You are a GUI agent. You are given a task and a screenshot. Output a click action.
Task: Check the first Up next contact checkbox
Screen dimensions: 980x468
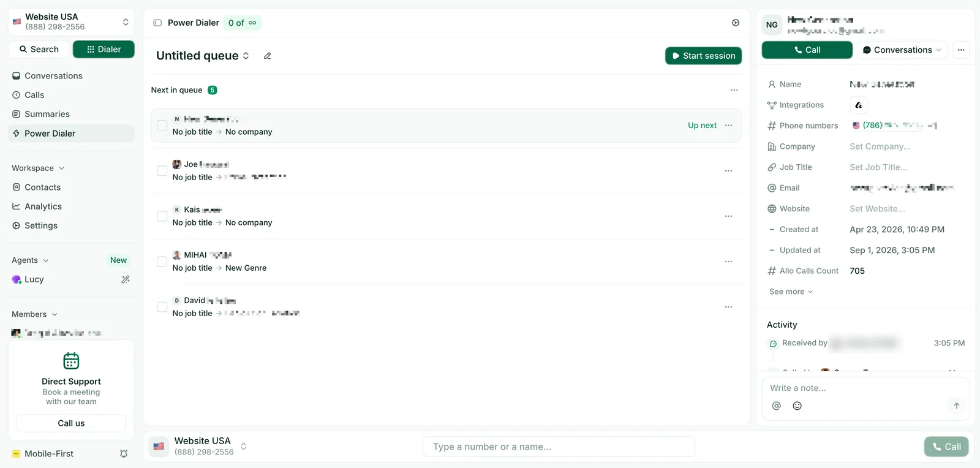pyautogui.click(x=162, y=126)
